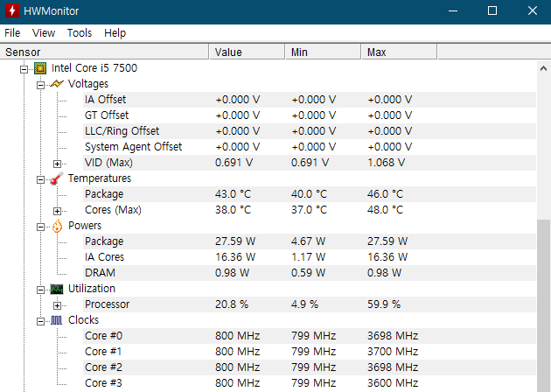Viewport: 551px width, 392px height.
Task: Click the 43.0 °C package temperature value
Action: point(233,194)
